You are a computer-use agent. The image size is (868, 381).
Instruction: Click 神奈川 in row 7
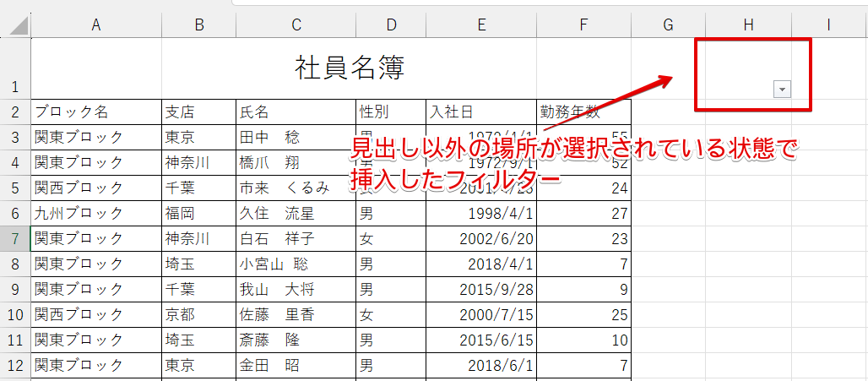[198, 239]
